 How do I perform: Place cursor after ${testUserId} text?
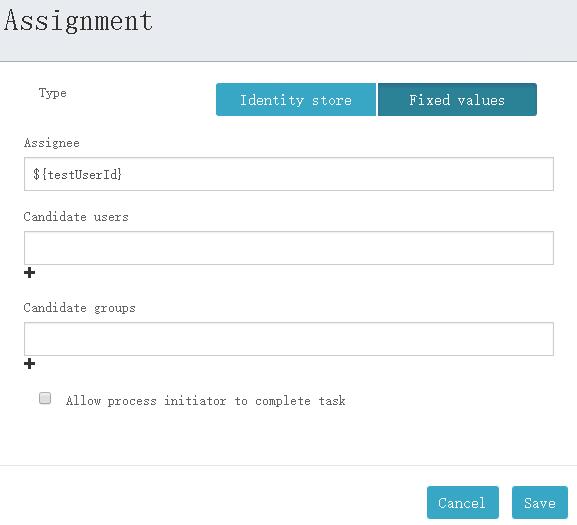[x=124, y=174]
